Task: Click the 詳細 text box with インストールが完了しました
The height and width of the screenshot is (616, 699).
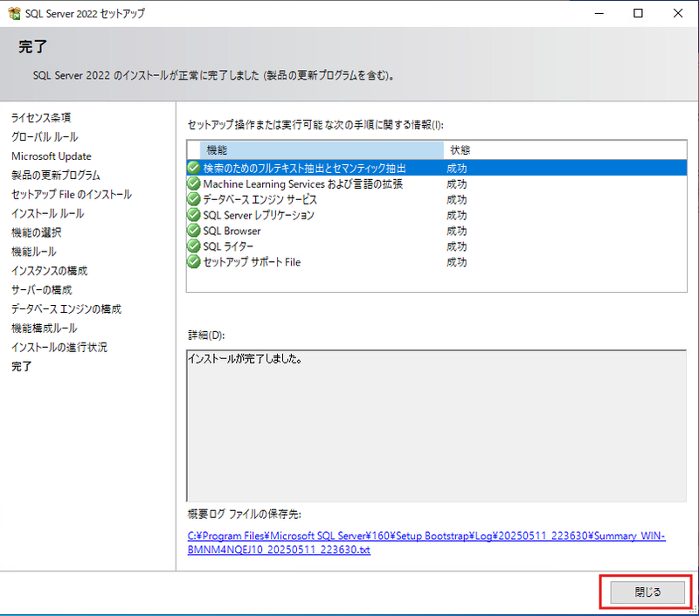Action: click(436, 426)
